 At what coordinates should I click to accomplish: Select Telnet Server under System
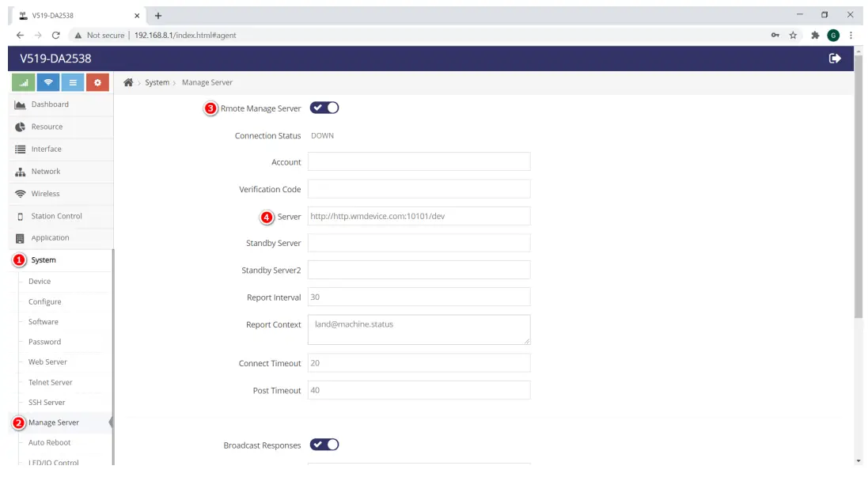(x=51, y=382)
